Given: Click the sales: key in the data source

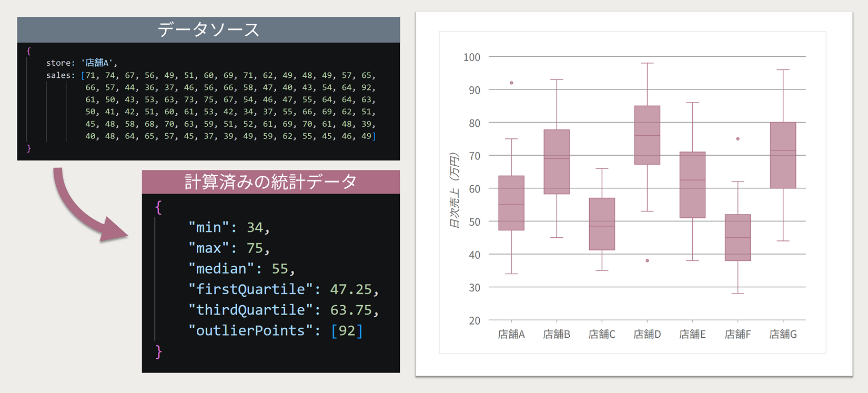Looking at the screenshot, I should point(60,75).
